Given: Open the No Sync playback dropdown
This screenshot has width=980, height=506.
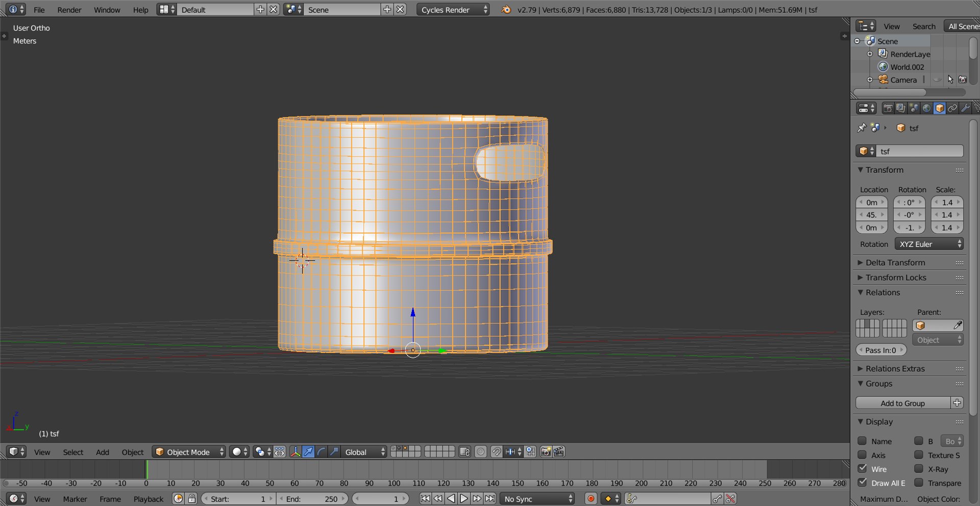Looking at the screenshot, I should pyautogui.click(x=537, y=499).
